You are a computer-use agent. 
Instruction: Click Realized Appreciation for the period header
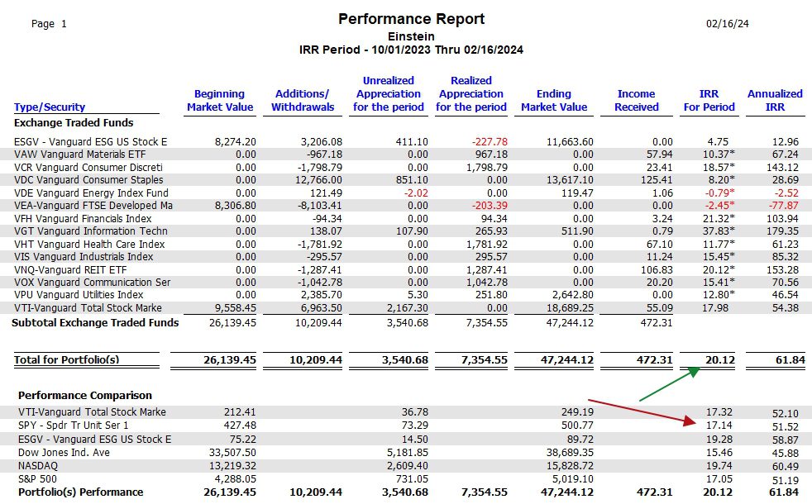pos(471,93)
